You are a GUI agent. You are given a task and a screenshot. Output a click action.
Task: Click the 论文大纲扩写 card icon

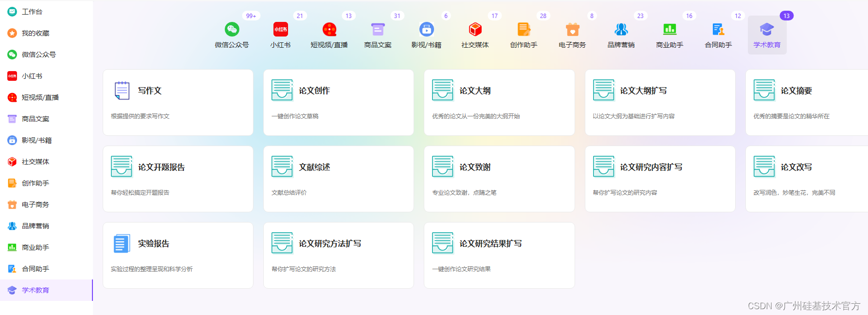pos(604,90)
